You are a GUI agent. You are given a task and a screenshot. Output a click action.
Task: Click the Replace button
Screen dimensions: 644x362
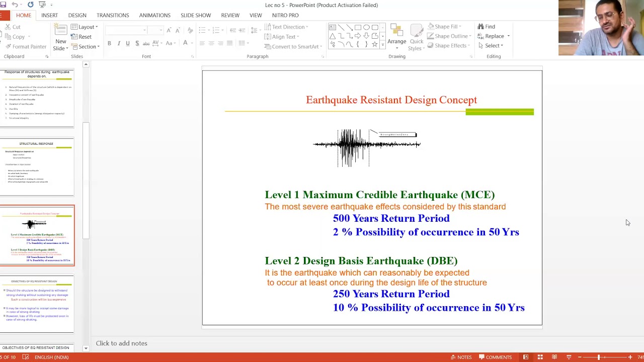click(x=494, y=36)
